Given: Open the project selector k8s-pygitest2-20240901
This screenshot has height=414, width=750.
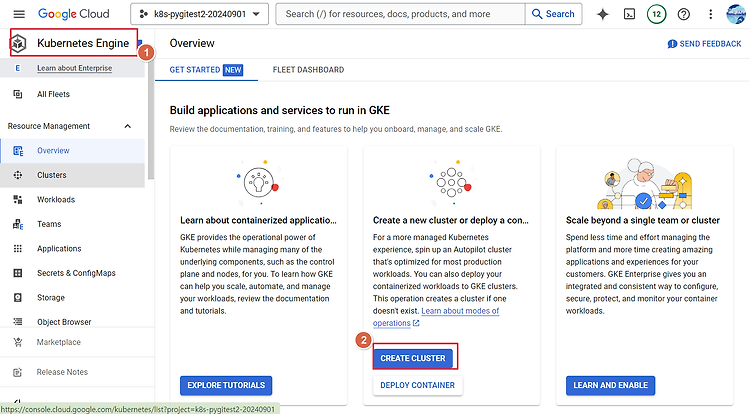Looking at the screenshot, I should (x=199, y=14).
